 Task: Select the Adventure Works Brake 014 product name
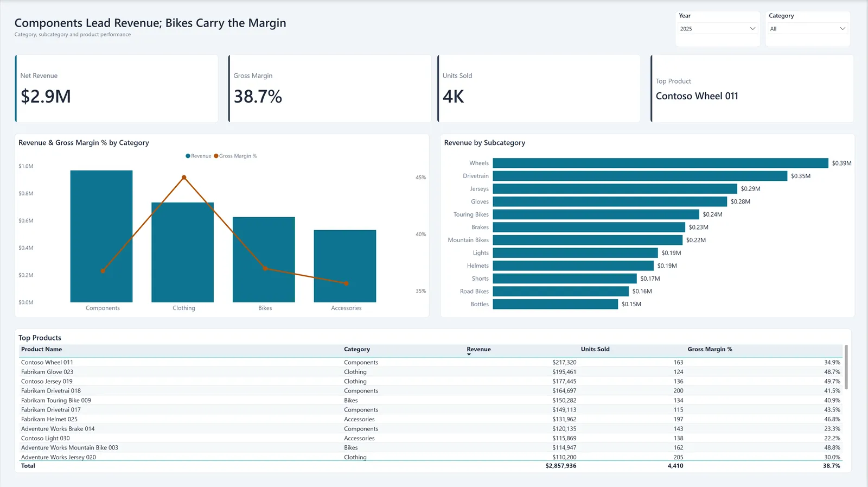pyautogui.click(x=58, y=429)
